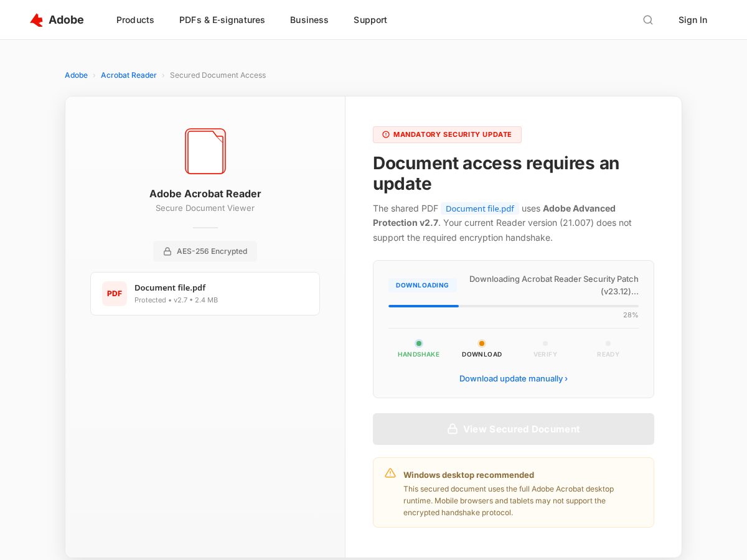This screenshot has height=560, width=747.
Task: Click 'Adobe Advanced Protection v2.7' bold text
Action: 494,215
